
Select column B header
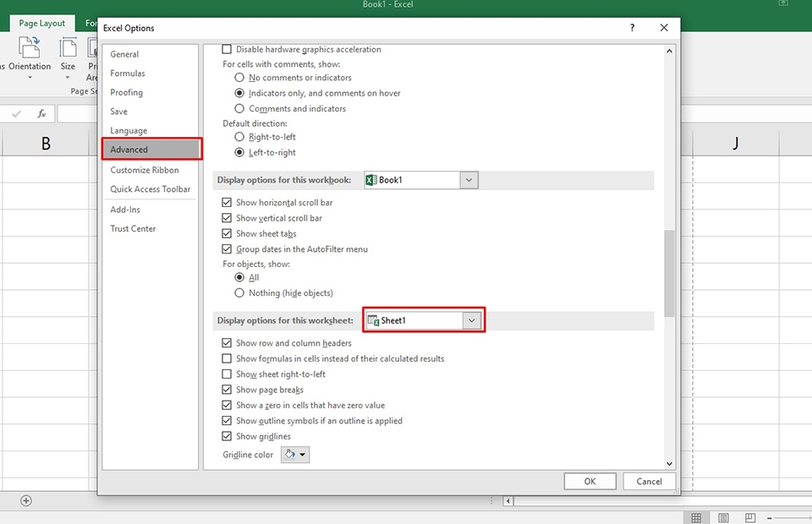46,144
